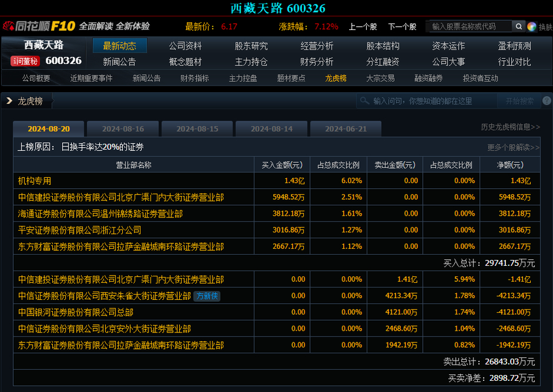Click 平安证券股份有限公司浙江分公司
The image size is (553, 392).
(80, 230)
